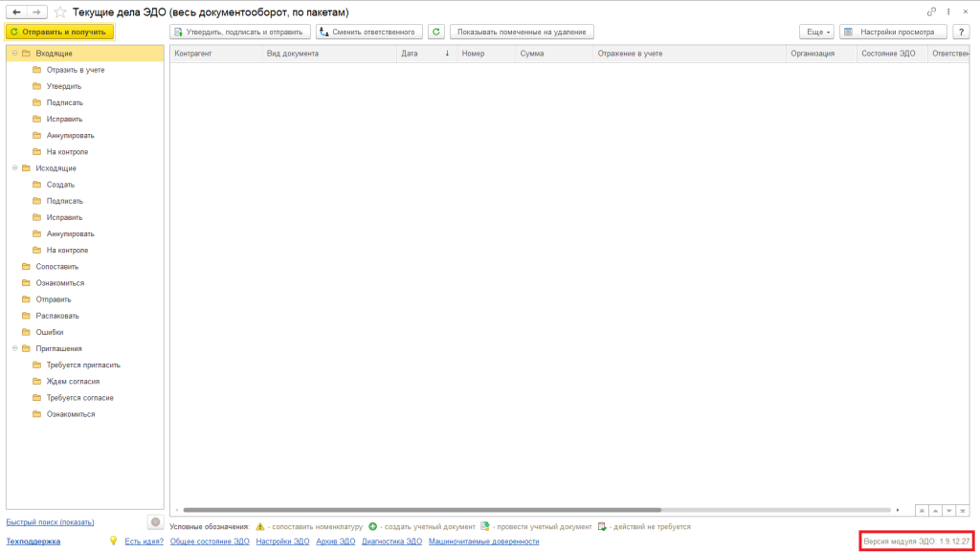980x553 pixels.
Task: Click the lightbulb idea icon
Action: 113,541
